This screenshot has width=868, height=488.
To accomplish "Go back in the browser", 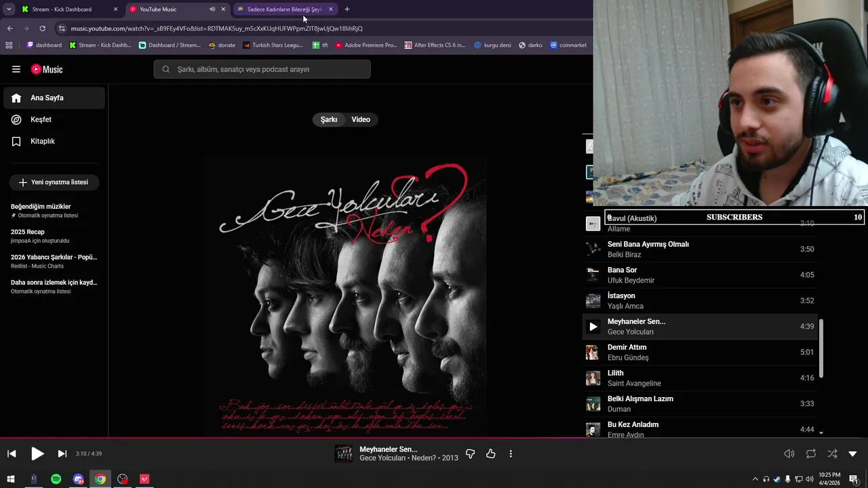I will [9, 28].
